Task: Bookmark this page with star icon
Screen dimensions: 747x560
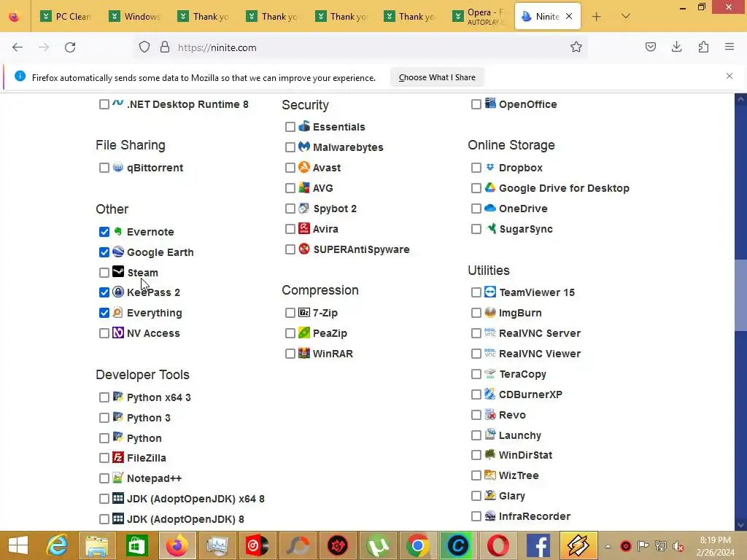Action: 576,47
